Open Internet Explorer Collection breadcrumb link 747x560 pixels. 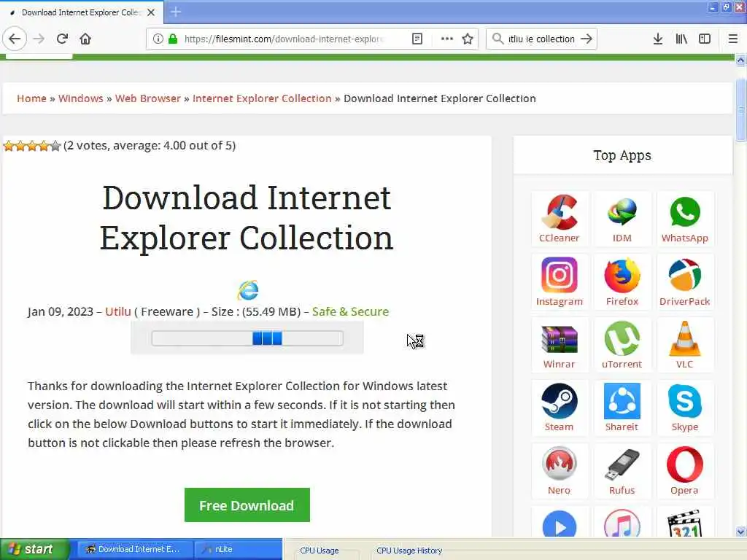(x=262, y=98)
